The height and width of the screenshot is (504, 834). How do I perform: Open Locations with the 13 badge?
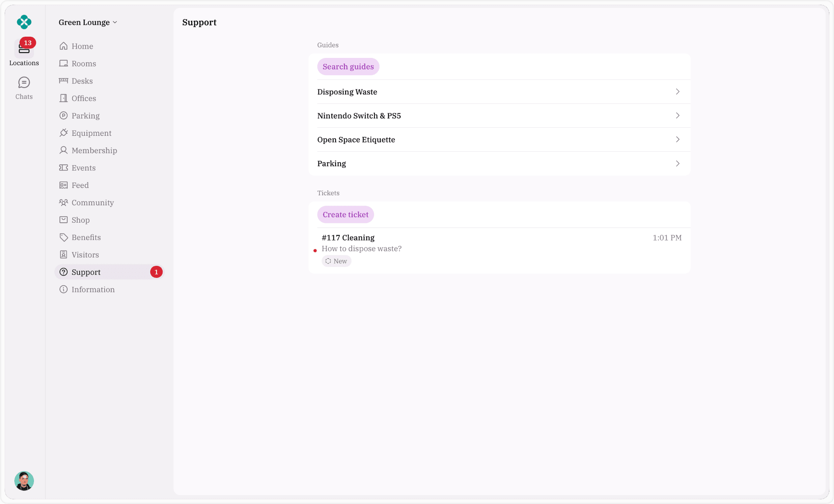pyautogui.click(x=24, y=52)
